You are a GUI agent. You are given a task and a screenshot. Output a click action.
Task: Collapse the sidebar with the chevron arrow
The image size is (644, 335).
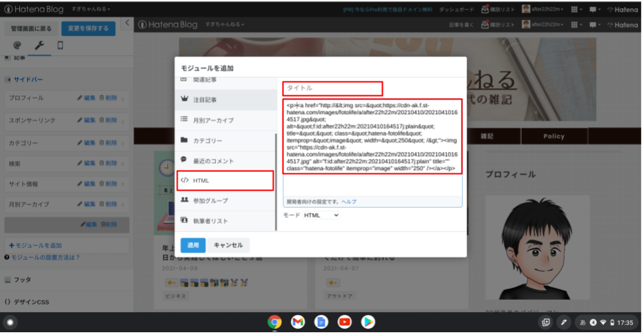tap(127, 23)
